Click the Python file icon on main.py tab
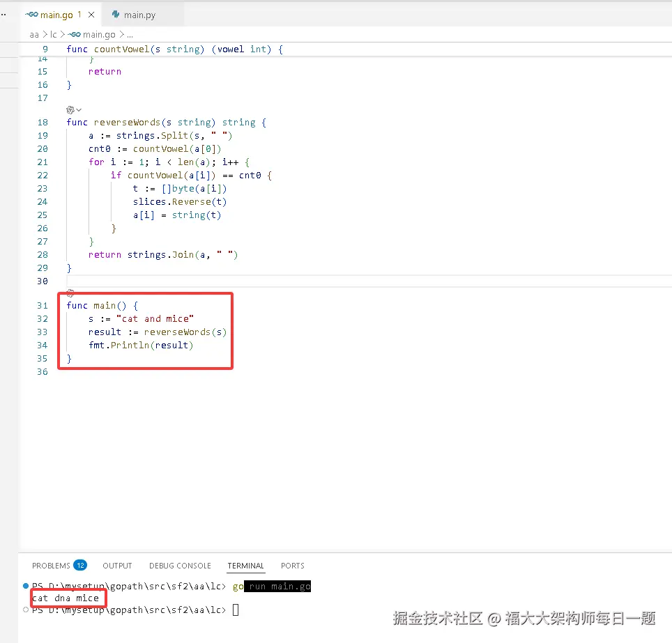 115,15
